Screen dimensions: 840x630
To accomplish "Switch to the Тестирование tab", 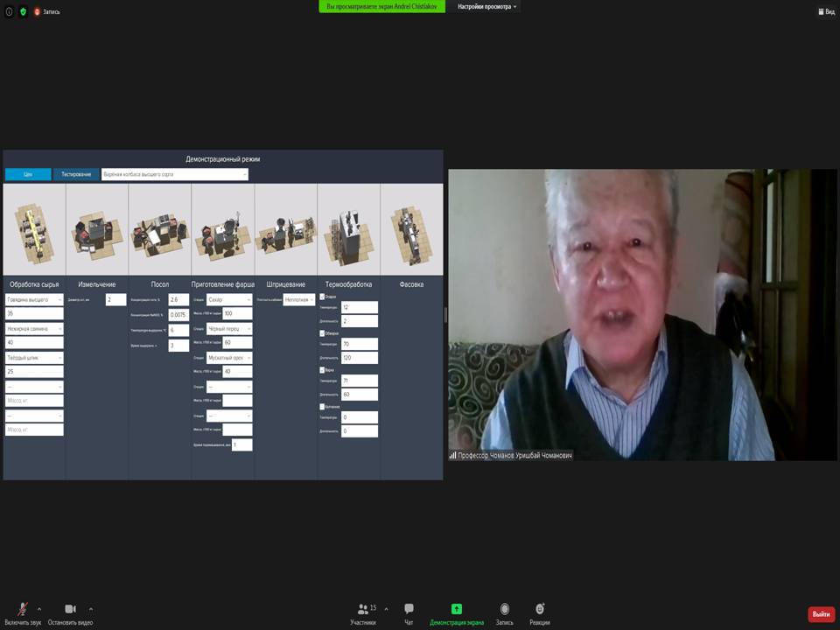I will tap(76, 174).
